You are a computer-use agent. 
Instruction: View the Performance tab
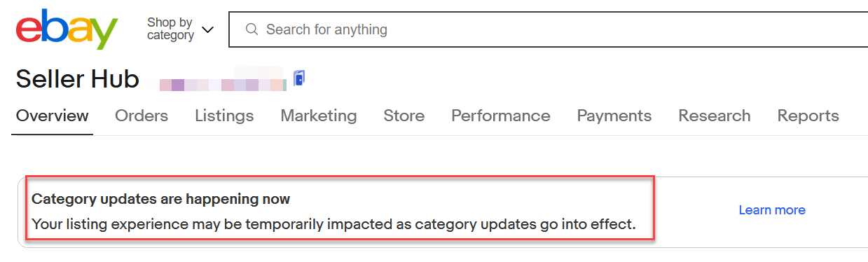501,116
